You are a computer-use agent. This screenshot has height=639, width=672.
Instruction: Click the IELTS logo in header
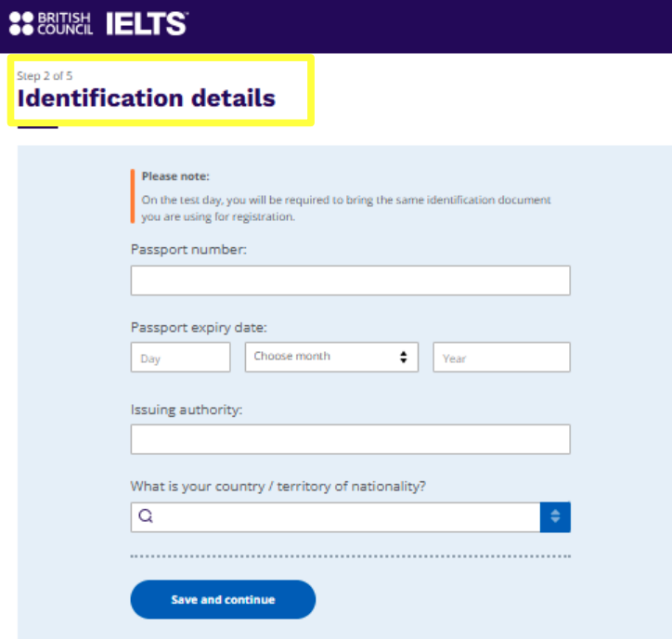click(147, 23)
